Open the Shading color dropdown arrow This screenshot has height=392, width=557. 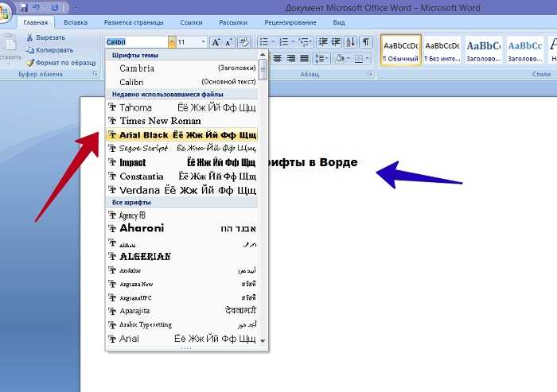349,58
